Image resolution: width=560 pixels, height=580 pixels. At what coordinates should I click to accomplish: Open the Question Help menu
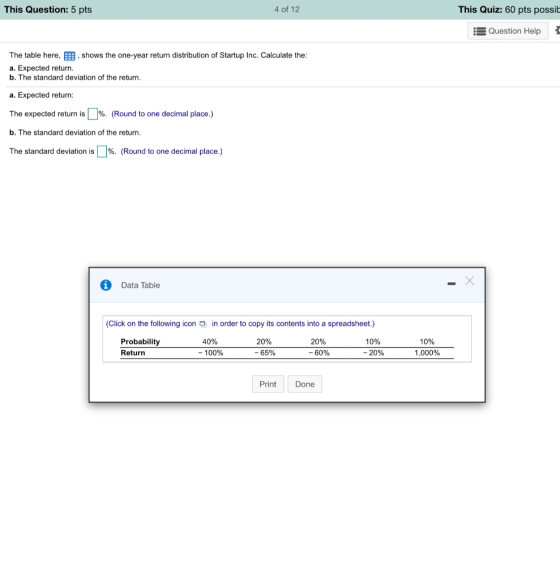[x=507, y=31]
